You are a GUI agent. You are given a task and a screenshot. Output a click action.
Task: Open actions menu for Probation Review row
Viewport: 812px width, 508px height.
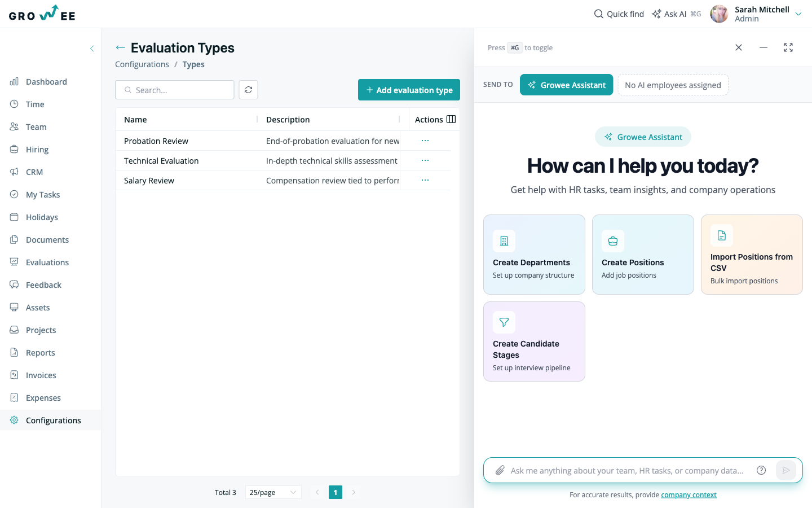point(425,141)
